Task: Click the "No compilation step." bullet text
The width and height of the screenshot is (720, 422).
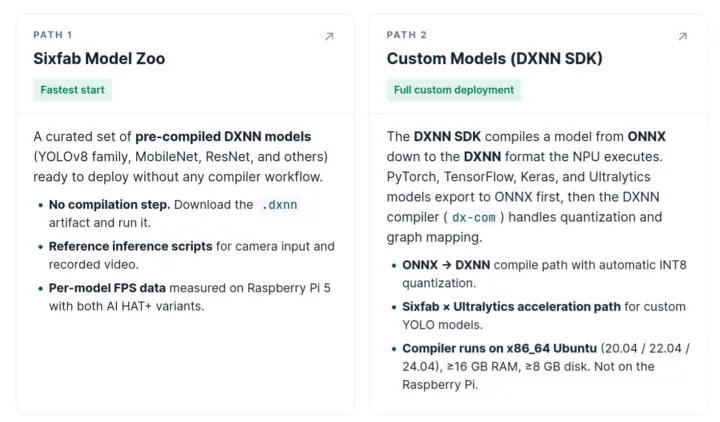Action: (x=110, y=204)
